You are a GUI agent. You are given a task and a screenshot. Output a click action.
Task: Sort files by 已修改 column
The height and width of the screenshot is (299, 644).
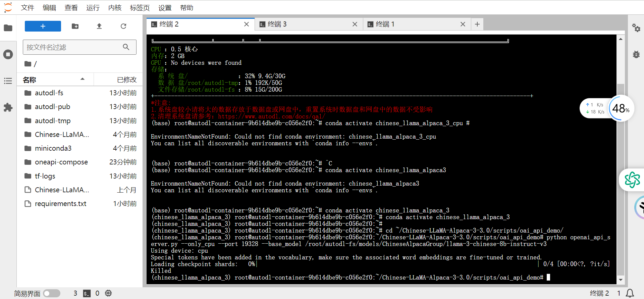pyautogui.click(x=126, y=80)
